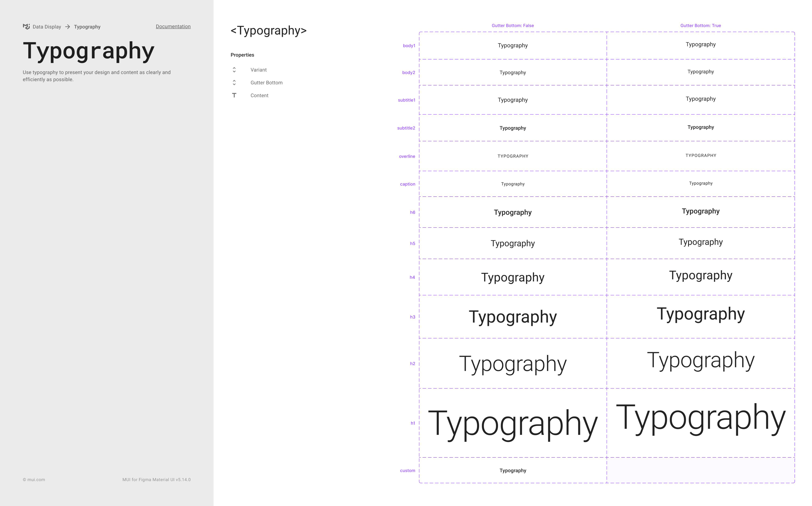
Task: Click the MUI logo icon
Action: pos(26,26)
